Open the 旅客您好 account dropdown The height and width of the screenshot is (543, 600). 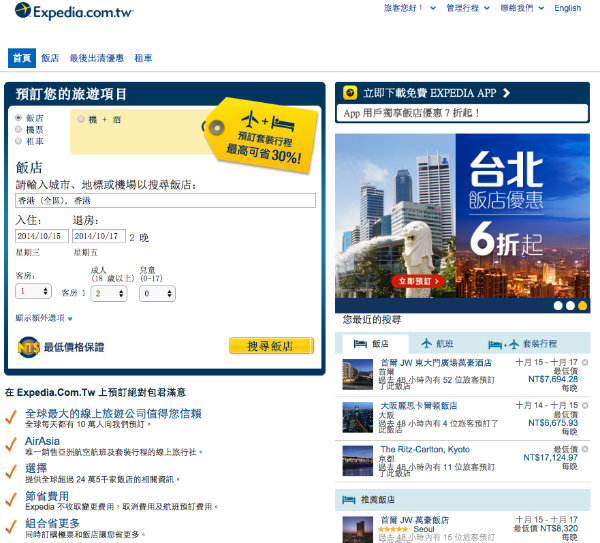point(410,8)
